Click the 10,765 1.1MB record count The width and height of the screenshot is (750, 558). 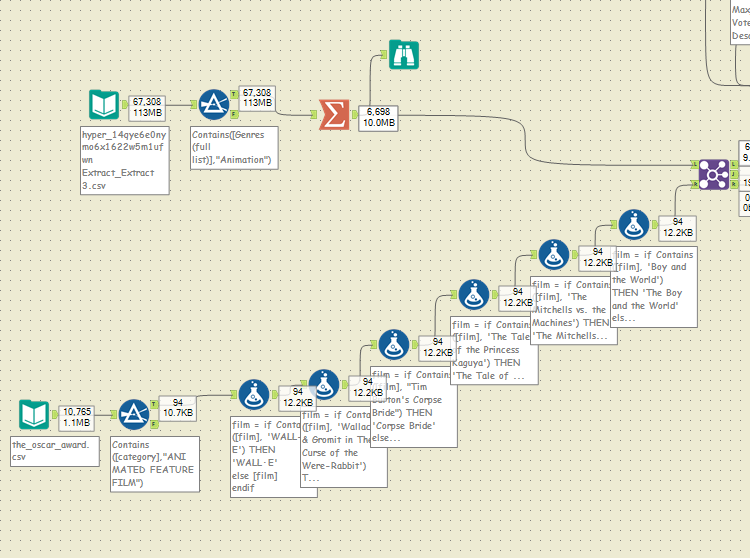pos(77,417)
